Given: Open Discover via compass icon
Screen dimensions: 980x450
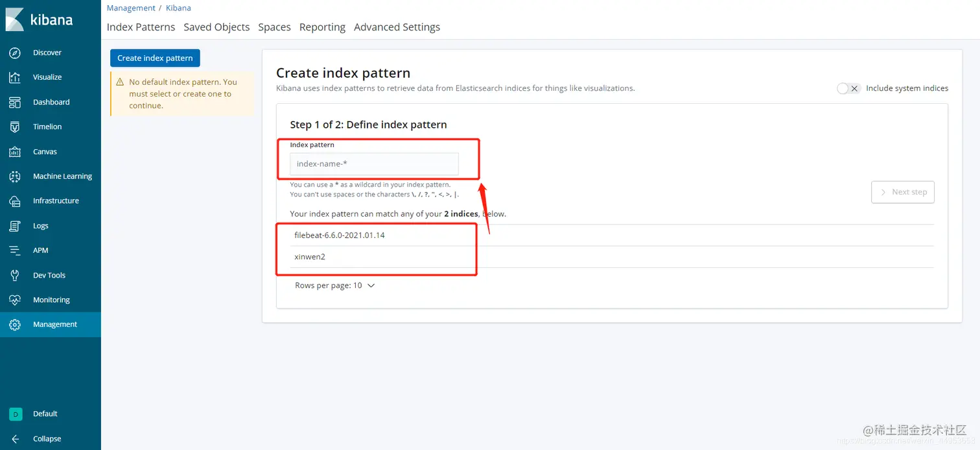Looking at the screenshot, I should coord(15,53).
